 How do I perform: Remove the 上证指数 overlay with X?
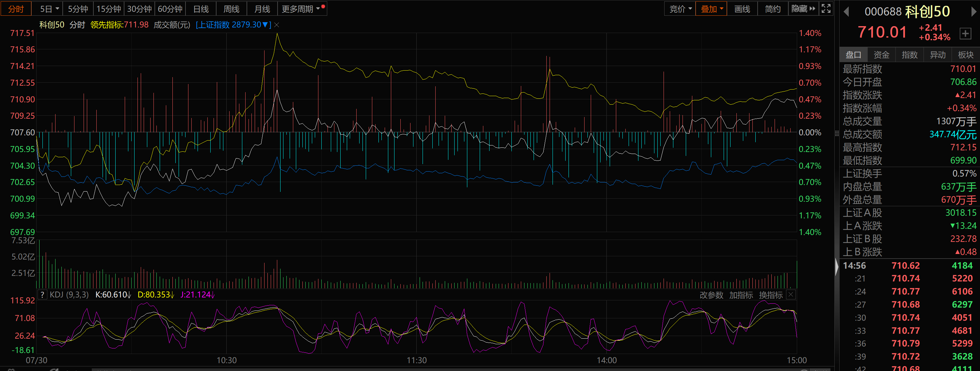277,25
